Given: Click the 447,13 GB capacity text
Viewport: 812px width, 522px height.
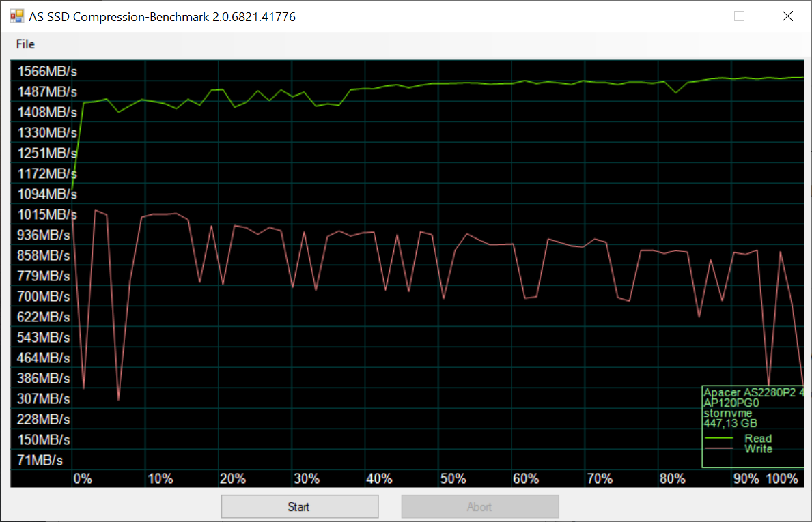Looking at the screenshot, I should pos(730,423).
